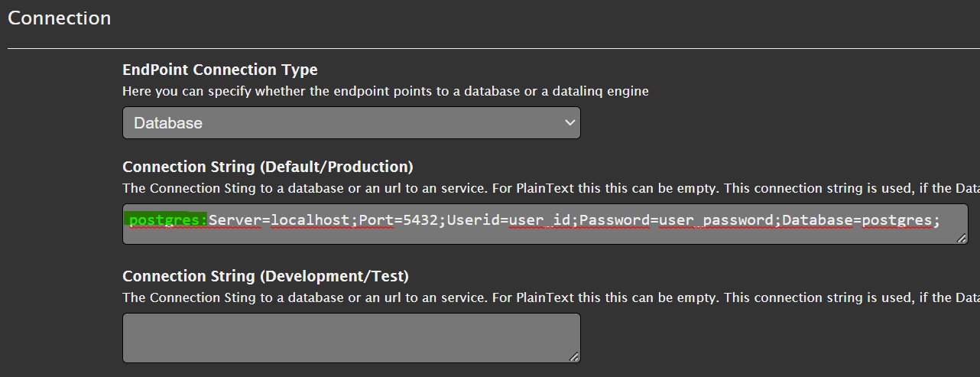Click the Connection String (Development/Test) label

click(265, 276)
